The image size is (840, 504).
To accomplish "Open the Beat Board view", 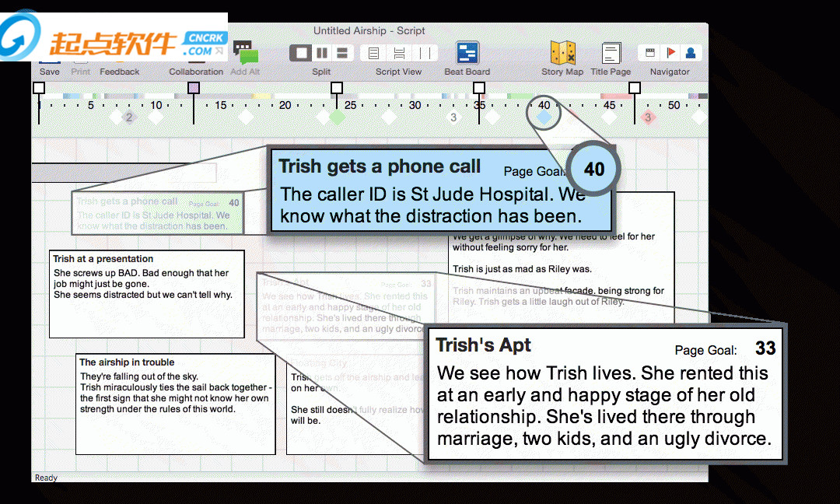I will tap(467, 54).
